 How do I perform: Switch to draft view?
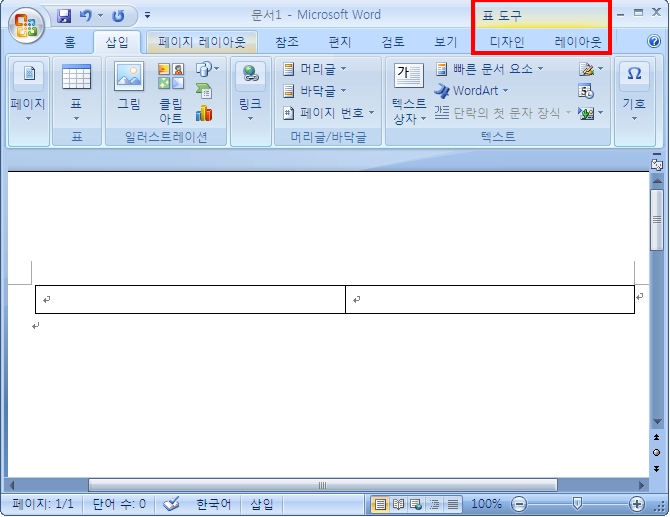[453, 505]
